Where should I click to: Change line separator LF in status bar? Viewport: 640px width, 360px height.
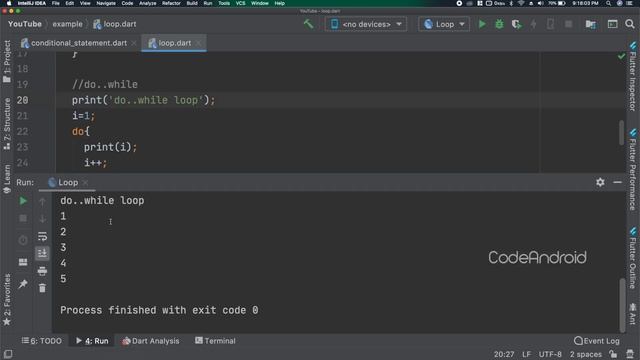pyautogui.click(x=527, y=354)
